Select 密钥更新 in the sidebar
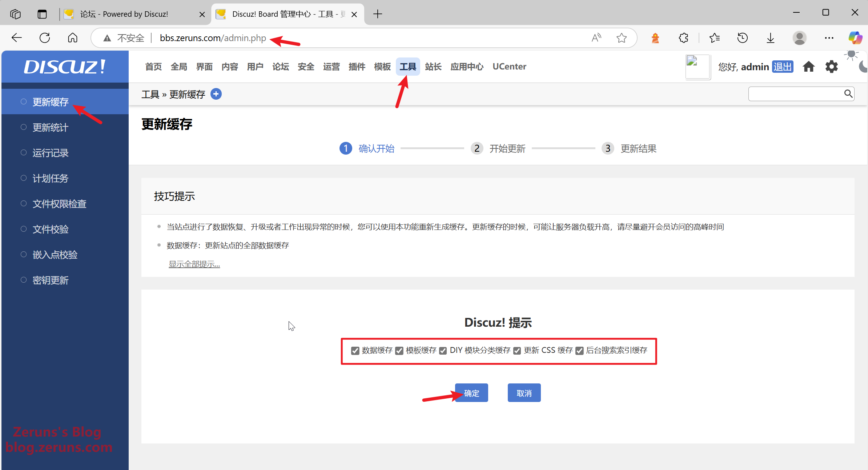Screen dimensions: 868x470 point(65,280)
